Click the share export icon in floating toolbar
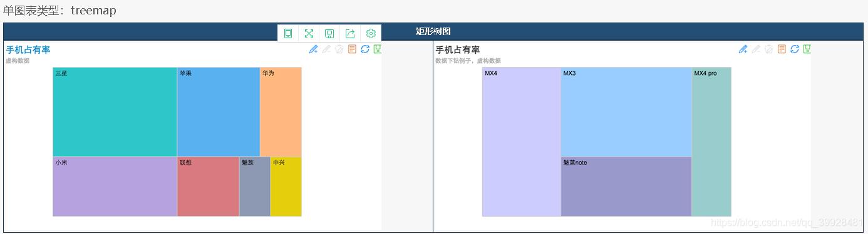868x234 pixels. 350,33
